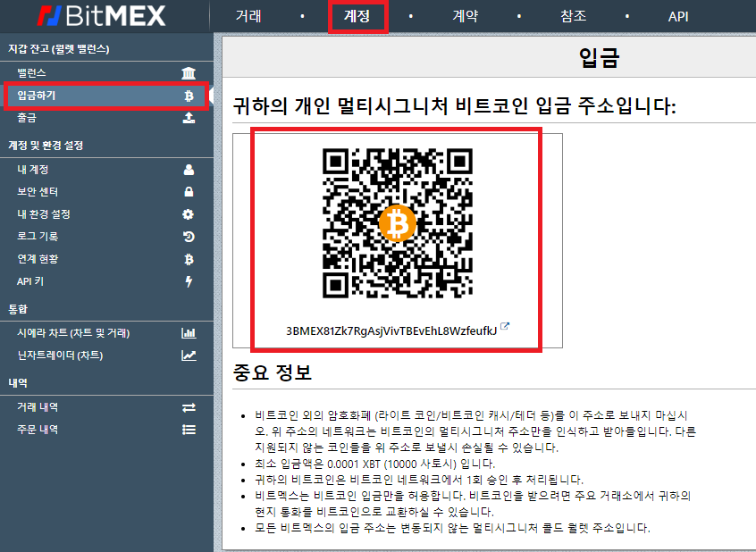Click the lightning icon beside API 키
Screen dimensions: 756x552
189,281
